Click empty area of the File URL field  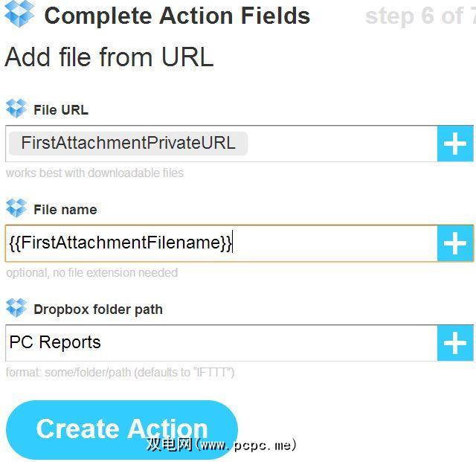click(x=342, y=144)
